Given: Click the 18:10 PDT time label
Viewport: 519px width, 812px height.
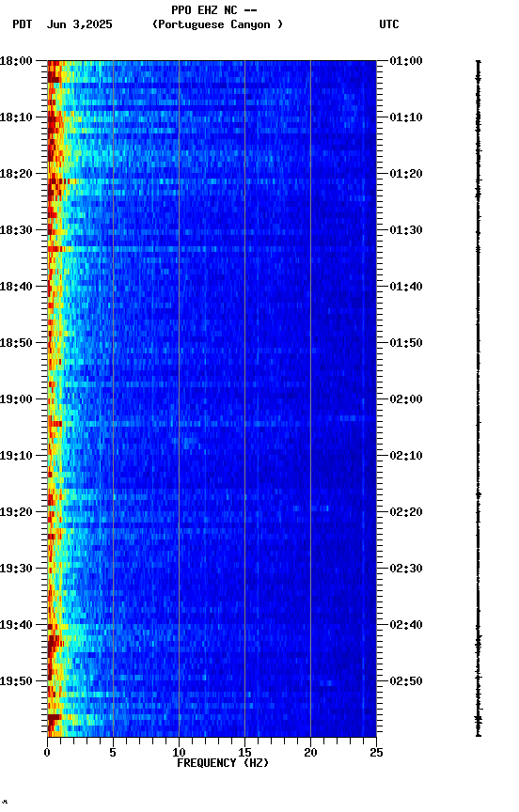Looking at the screenshot, I should tap(16, 117).
